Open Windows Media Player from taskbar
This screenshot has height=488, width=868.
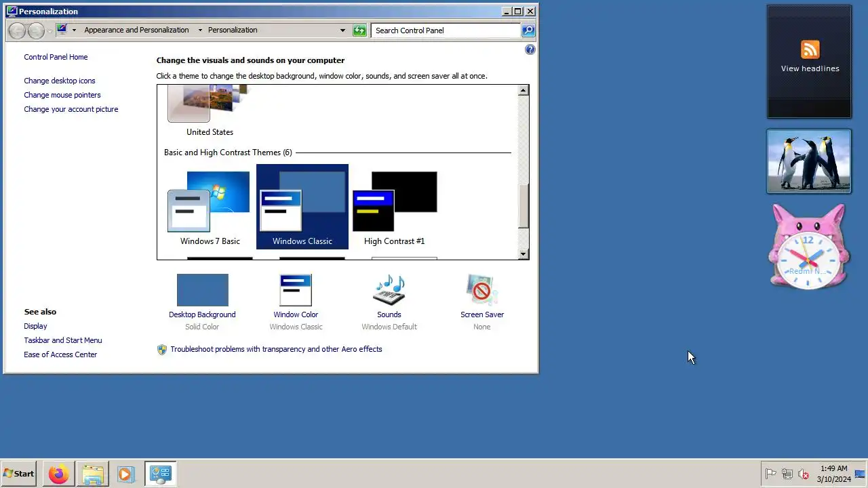(x=125, y=474)
